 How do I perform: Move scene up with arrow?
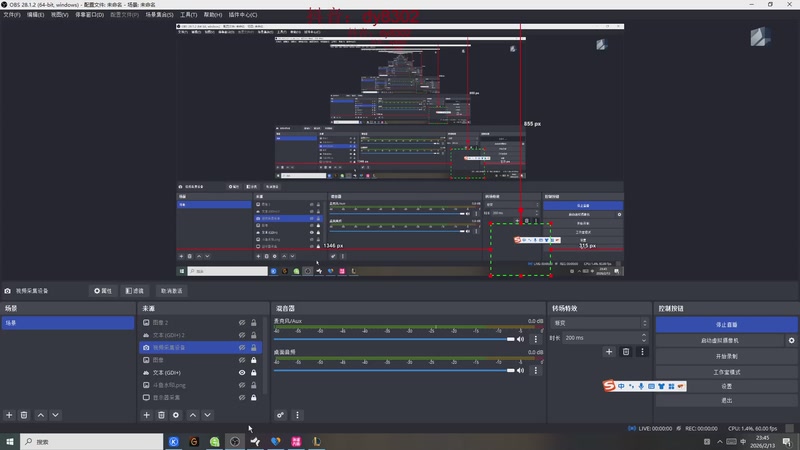[x=41, y=415]
